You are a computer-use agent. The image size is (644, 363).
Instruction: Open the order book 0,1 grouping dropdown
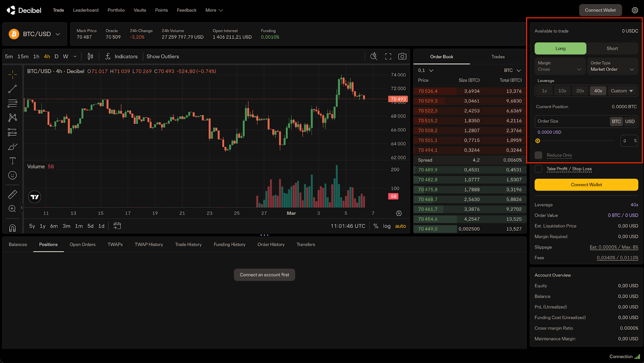[x=425, y=70]
